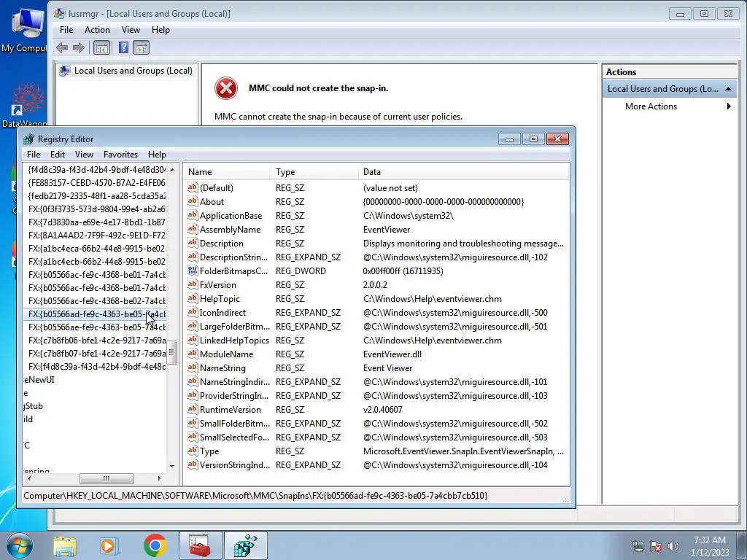This screenshot has width=747, height=560.
Task: Click the RuntimeVersion value icon
Action: pos(193,409)
